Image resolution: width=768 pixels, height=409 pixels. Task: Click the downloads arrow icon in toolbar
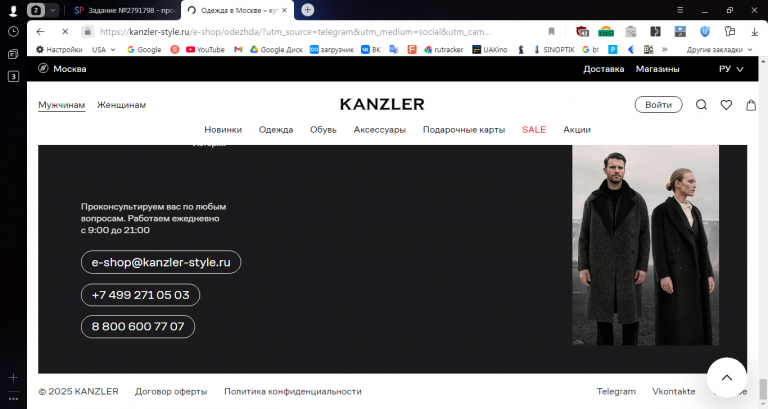tap(754, 31)
